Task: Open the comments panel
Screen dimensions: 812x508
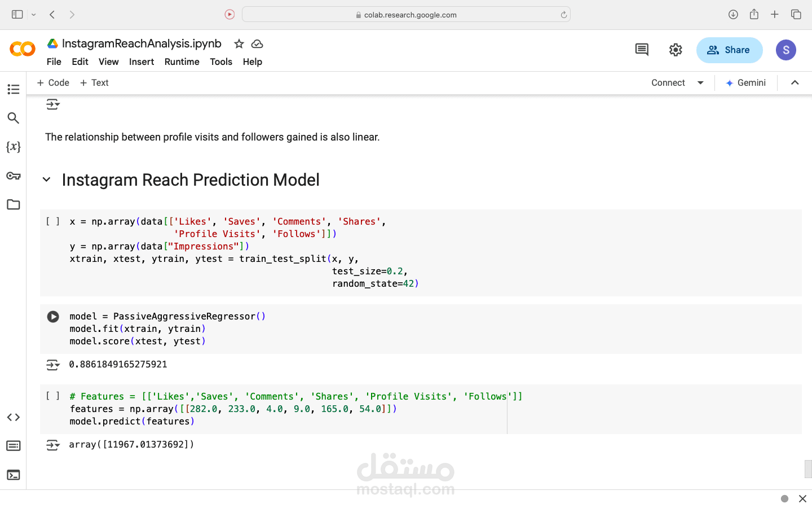Action: point(642,50)
